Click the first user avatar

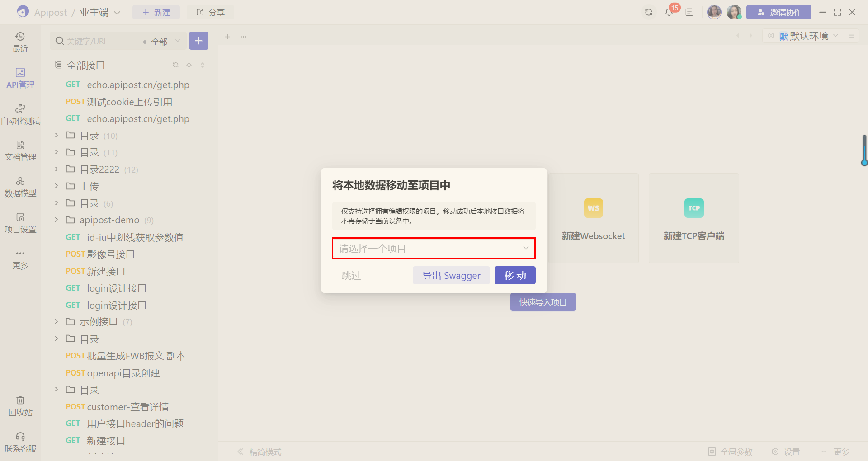[x=714, y=12]
